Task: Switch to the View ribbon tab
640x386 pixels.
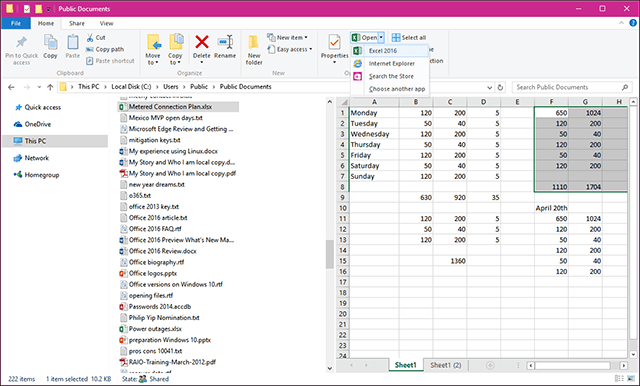Action: pyautogui.click(x=107, y=23)
